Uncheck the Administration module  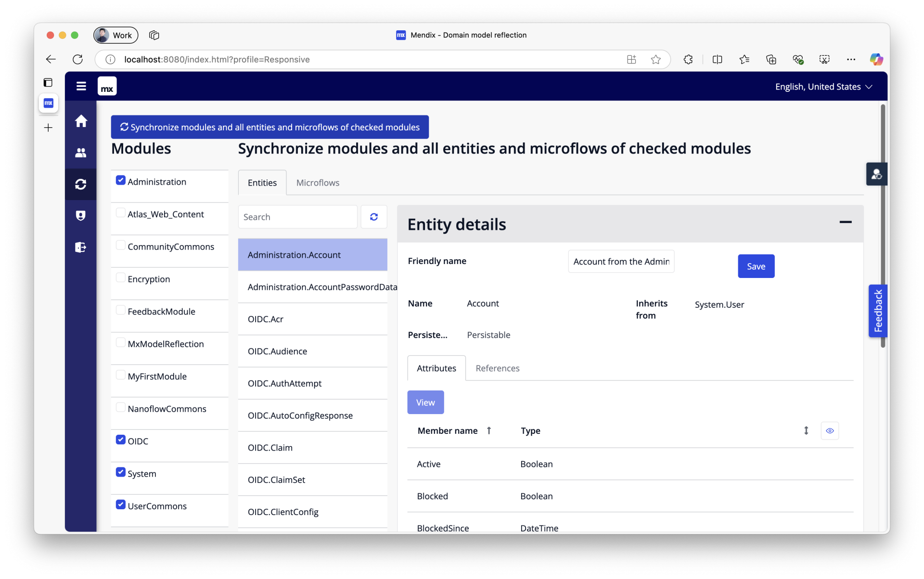click(x=121, y=180)
